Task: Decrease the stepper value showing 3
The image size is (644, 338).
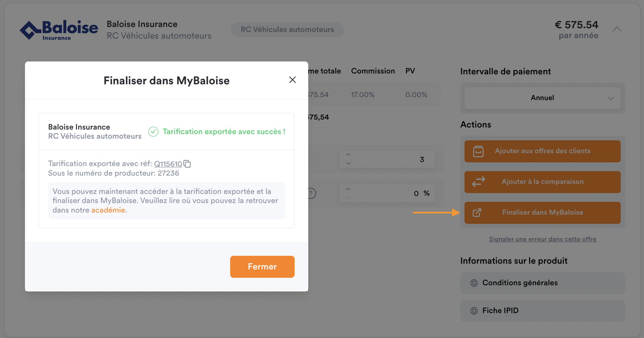Action: point(348,163)
